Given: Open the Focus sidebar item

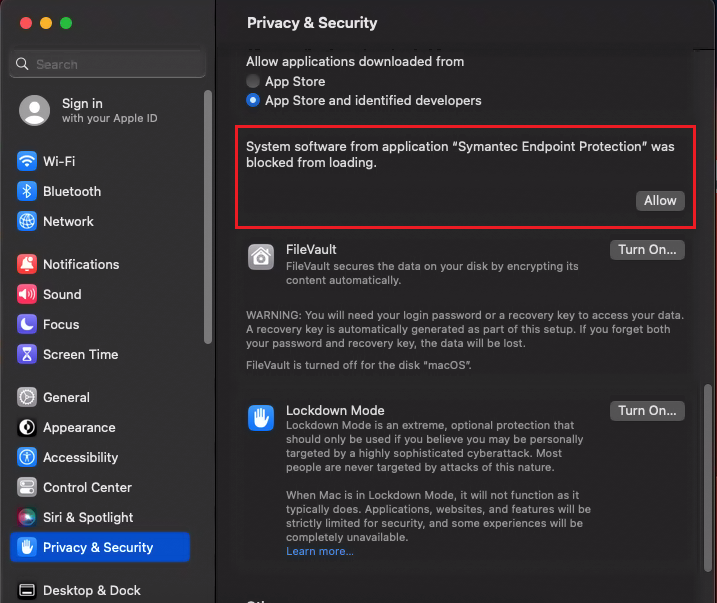Looking at the screenshot, I should click(x=100, y=324).
